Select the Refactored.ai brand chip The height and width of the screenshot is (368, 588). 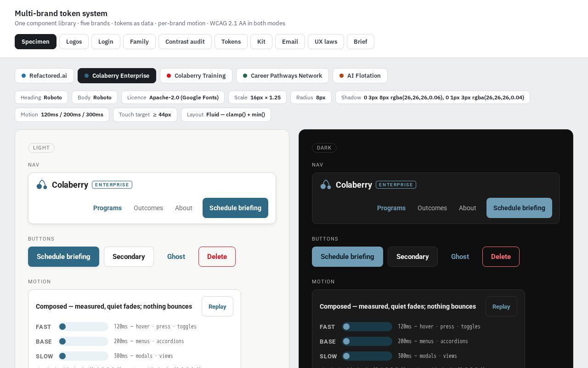tap(44, 75)
